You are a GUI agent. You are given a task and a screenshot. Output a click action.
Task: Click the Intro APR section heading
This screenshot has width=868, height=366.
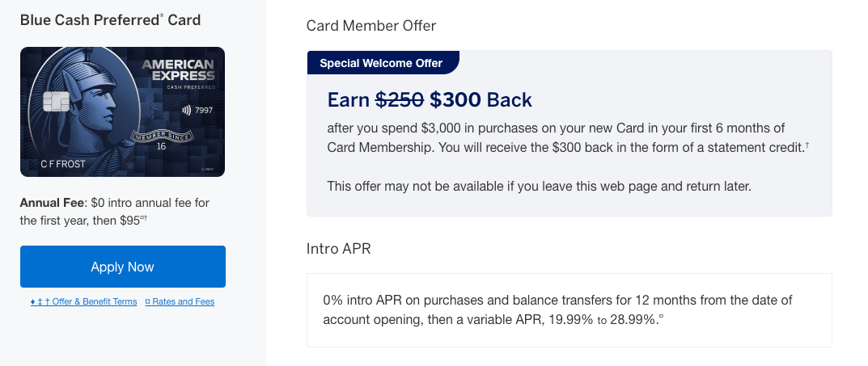click(338, 249)
